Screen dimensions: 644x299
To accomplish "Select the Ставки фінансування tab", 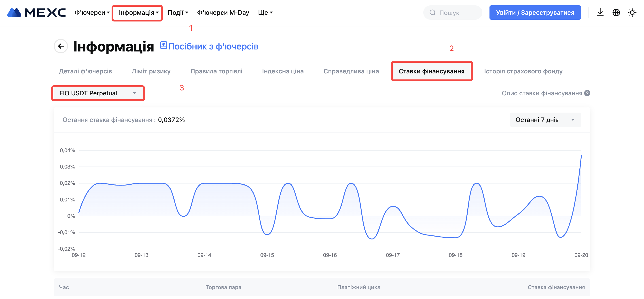I will pos(431,71).
